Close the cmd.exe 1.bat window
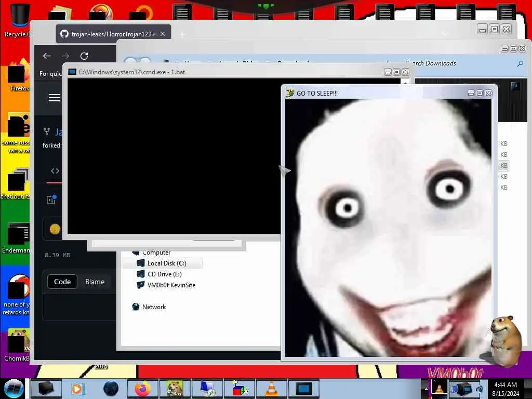The image size is (532, 399). tap(405, 72)
